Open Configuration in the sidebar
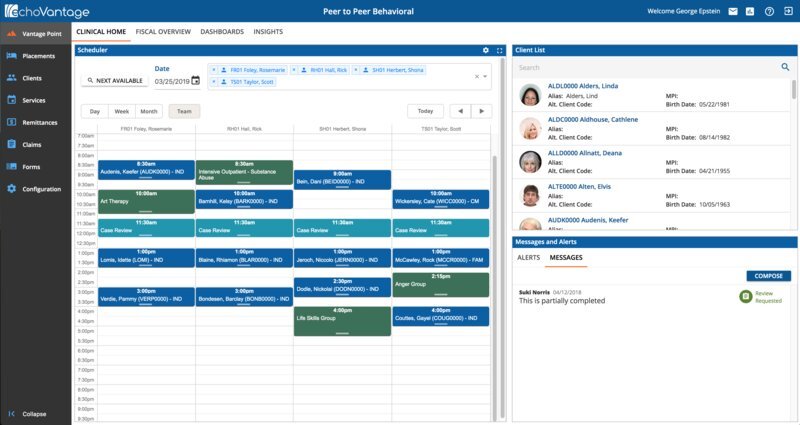The width and height of the screenshot is (800, 425). 41,189
